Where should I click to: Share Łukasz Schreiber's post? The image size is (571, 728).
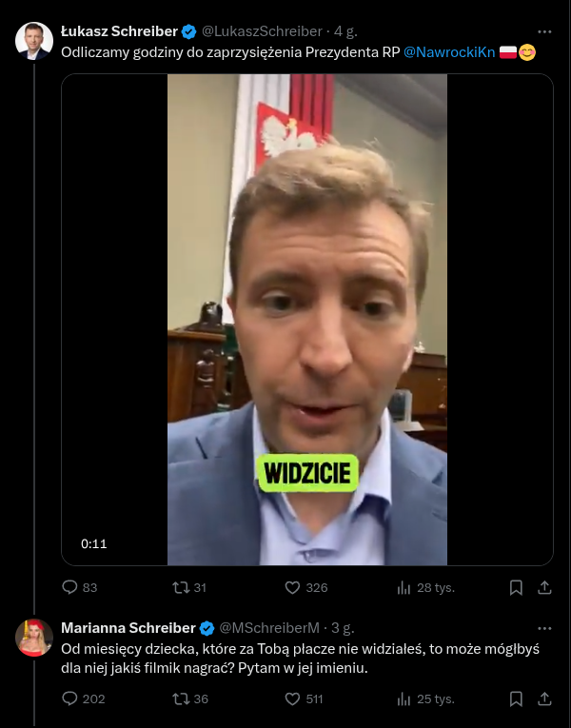545,587
